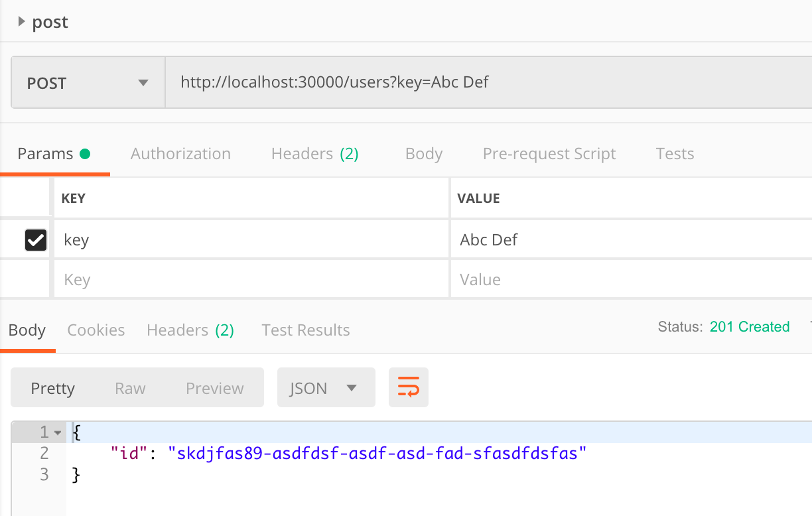Uncheck the key parameter checkbox

pos(35,239)
